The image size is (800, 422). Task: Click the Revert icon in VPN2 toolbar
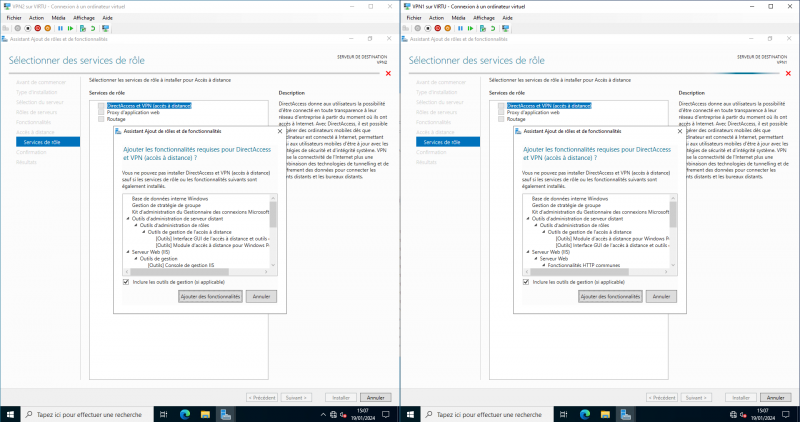click(x=93, y=29)
